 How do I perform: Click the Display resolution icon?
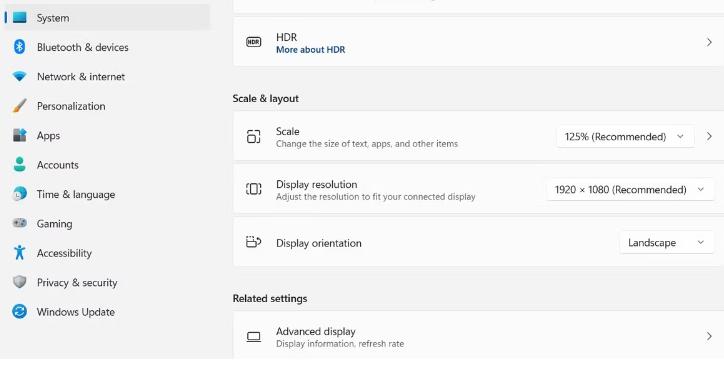pyautogui.click(x=253, y=189)
